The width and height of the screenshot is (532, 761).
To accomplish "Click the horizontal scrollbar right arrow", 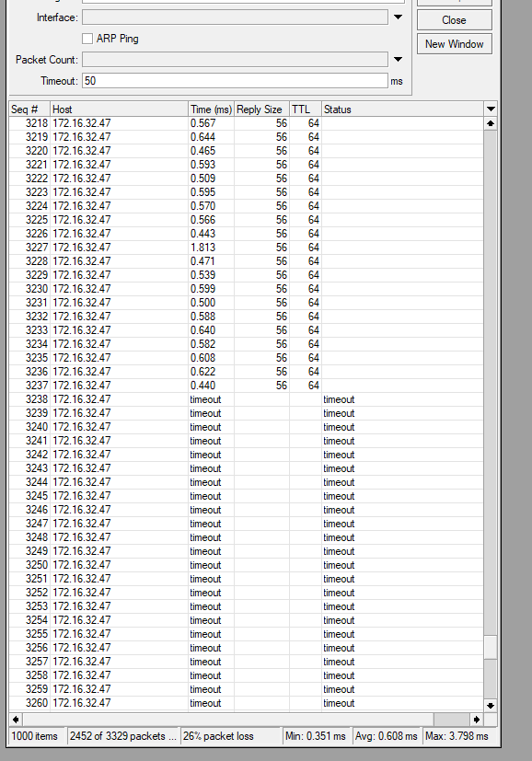I will 477,720.
